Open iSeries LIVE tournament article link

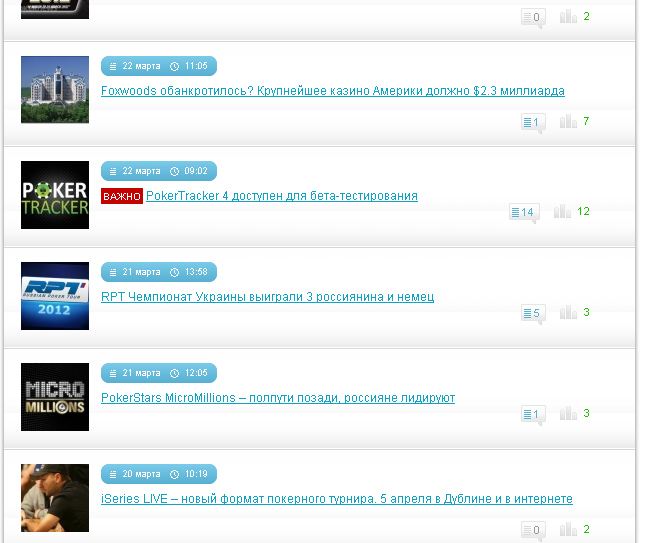[337, 499]
